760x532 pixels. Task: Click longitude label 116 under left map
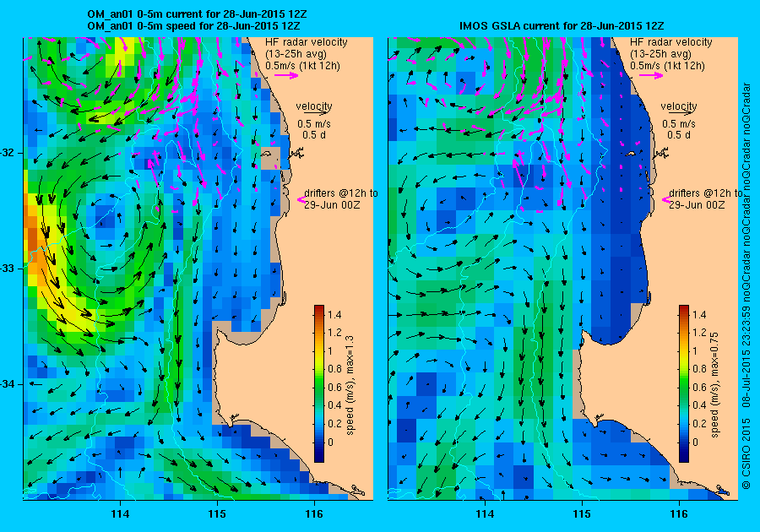click(x=314, y=514)
